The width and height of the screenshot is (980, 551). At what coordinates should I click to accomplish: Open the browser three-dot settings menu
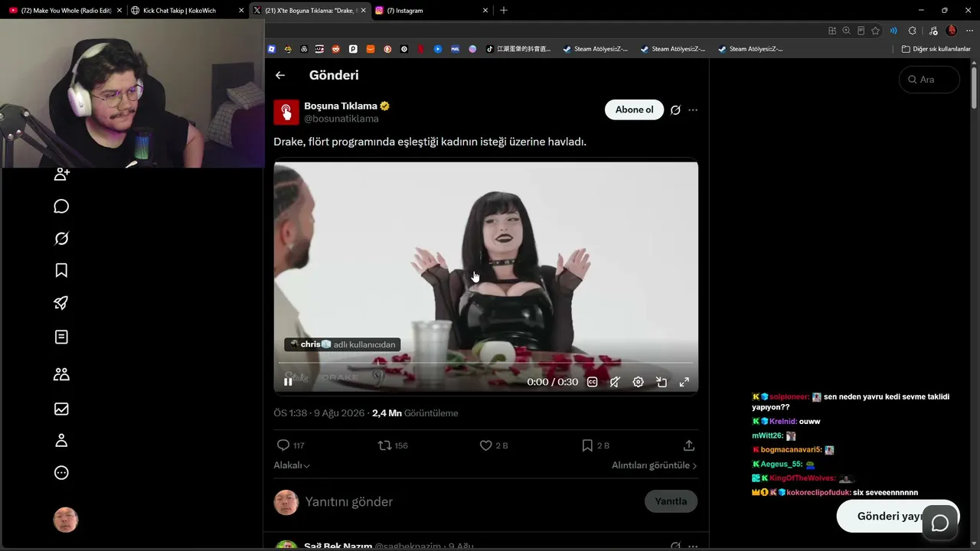pos(968,31)
